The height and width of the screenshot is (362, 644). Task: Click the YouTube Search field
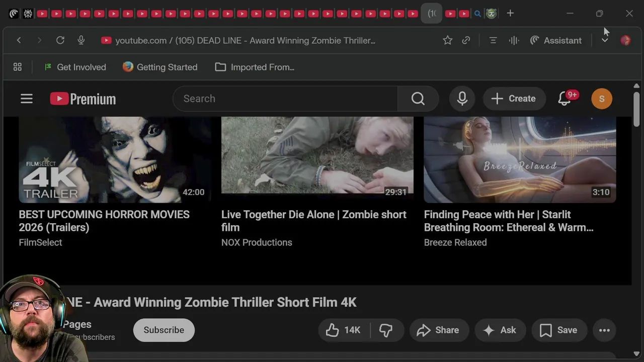tap(285, 99)
